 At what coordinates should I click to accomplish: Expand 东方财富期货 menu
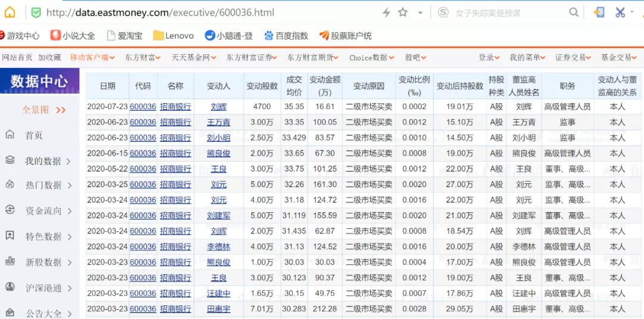[x=313, y=57]
